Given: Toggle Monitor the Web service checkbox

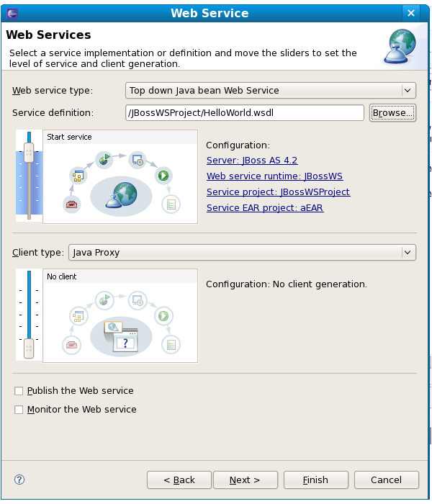Looking at the screenshot, I should coord(19,410).
